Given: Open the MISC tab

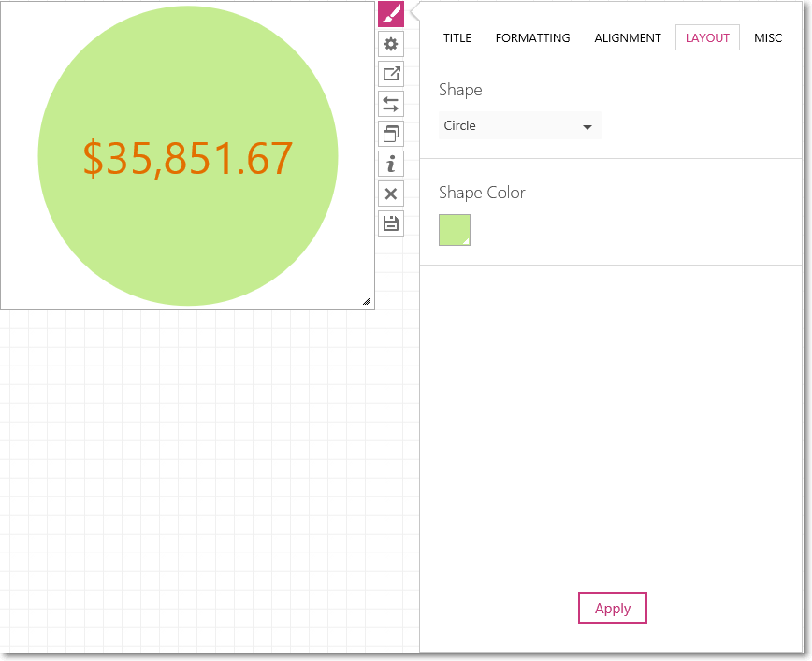Looking at the screenshot, I should pos(768,37).
